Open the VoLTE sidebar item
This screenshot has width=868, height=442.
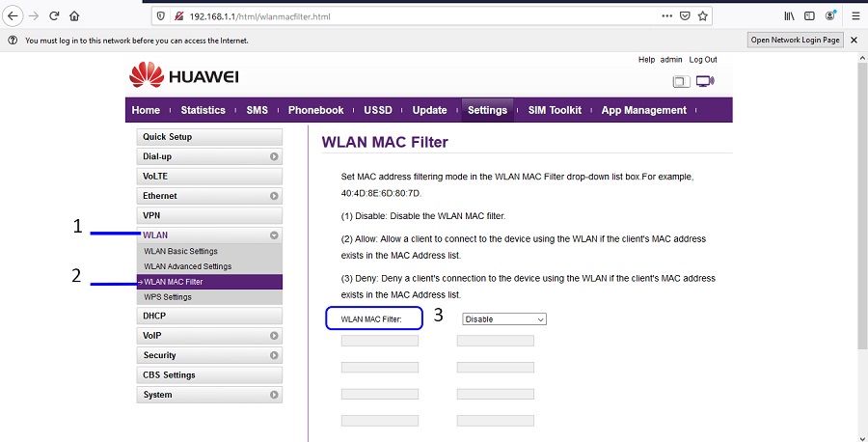[x=209, y=177]
